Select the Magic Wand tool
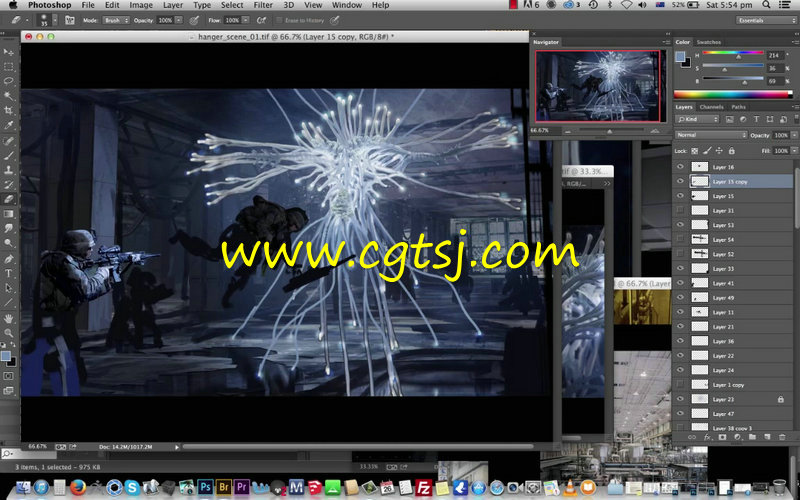Image resolution: width=800 pixels, height=500 pixels. pos(9,96)
